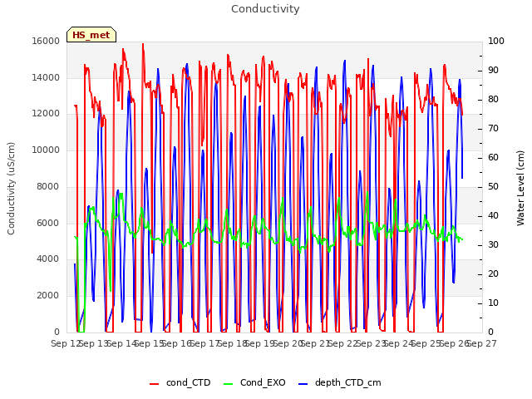Click the 100 right axis tick label

pos(496,41)
